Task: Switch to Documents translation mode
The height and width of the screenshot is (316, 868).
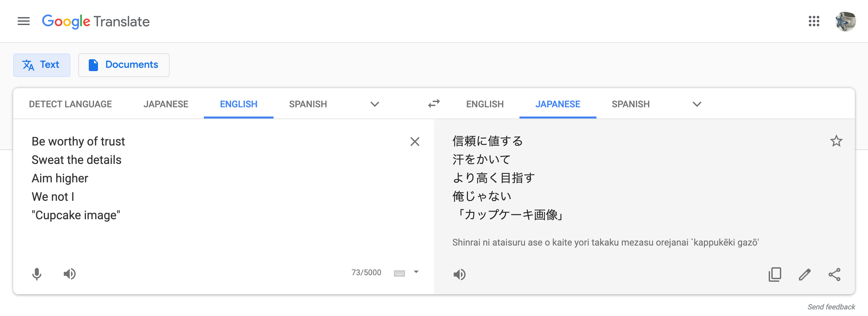Action: point(124,65)
